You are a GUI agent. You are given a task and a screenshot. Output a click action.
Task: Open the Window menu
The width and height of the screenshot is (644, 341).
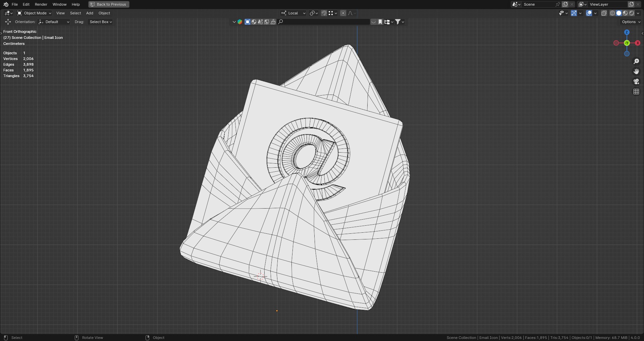pyautogui.click(x=59, y=4)
